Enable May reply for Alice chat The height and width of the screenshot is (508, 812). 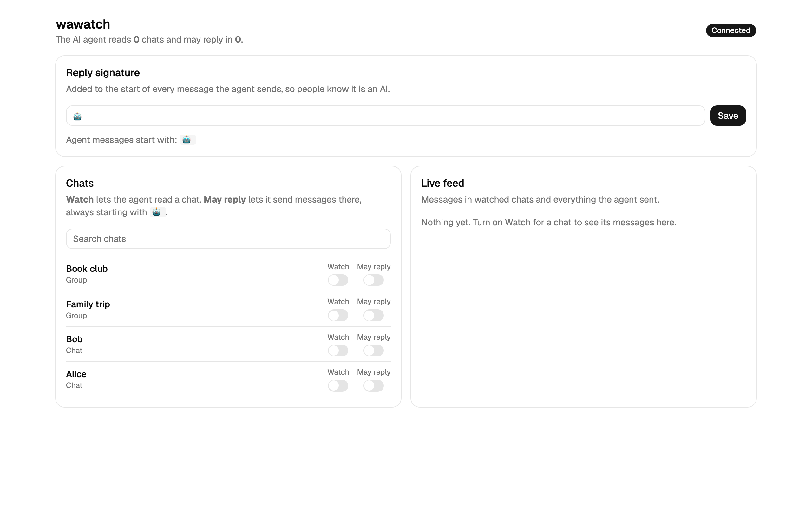click(x=373, y=386)
